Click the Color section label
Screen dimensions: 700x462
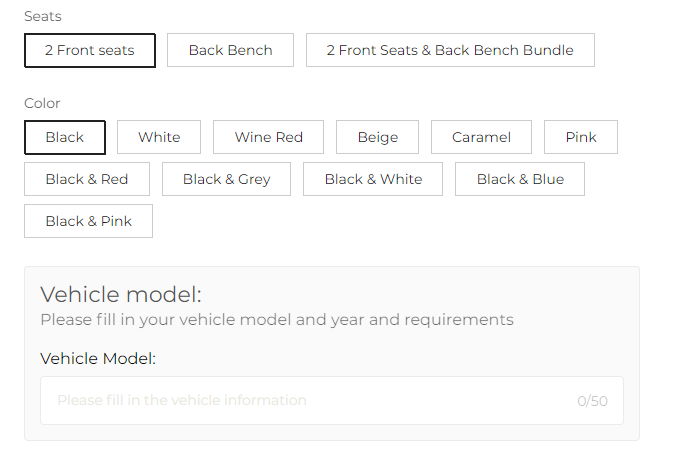pos(42,103)
